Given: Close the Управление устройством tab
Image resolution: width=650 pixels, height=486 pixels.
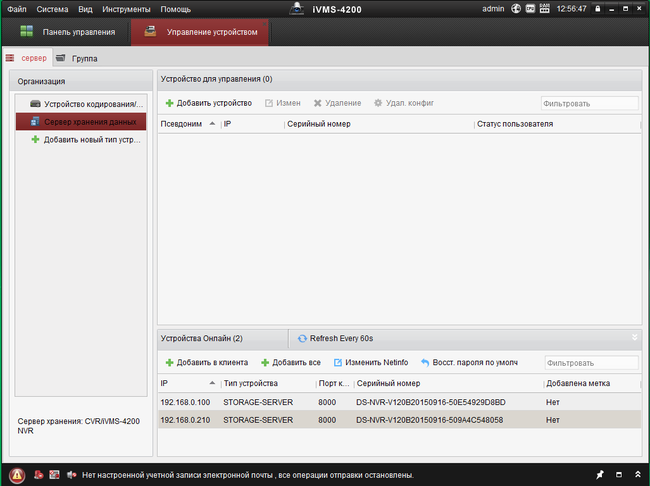Looking at the screenshot, I should click(264, 23).
